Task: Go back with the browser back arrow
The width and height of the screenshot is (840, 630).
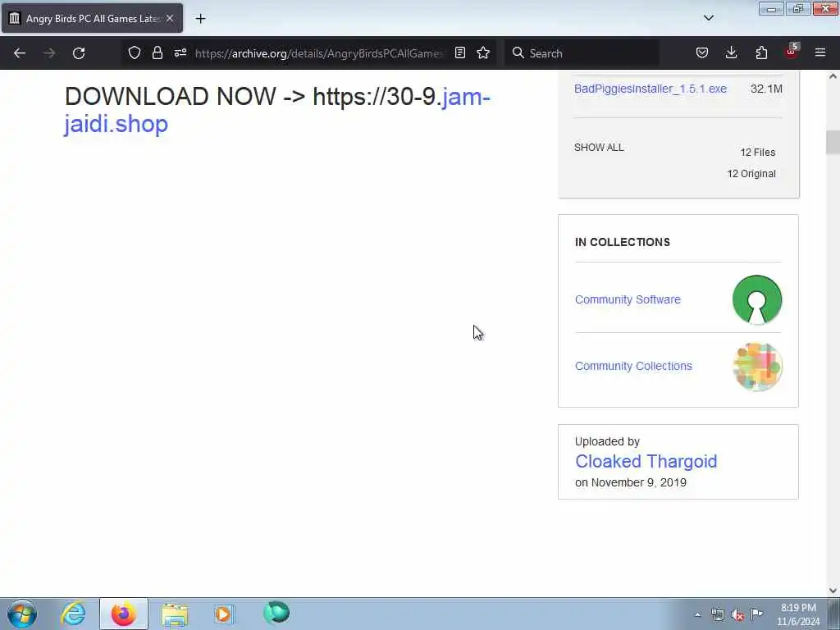Action: click(x=20, y=53)
